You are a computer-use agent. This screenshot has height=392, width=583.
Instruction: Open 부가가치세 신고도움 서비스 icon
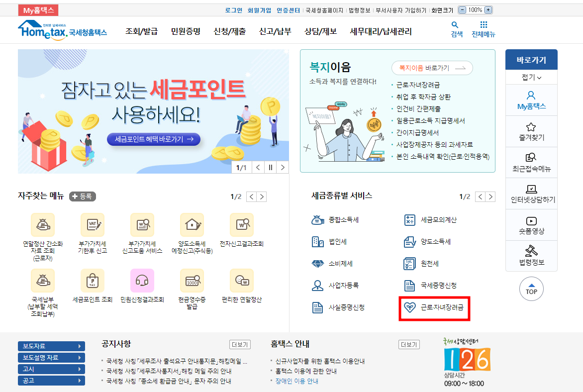point(142,225)
